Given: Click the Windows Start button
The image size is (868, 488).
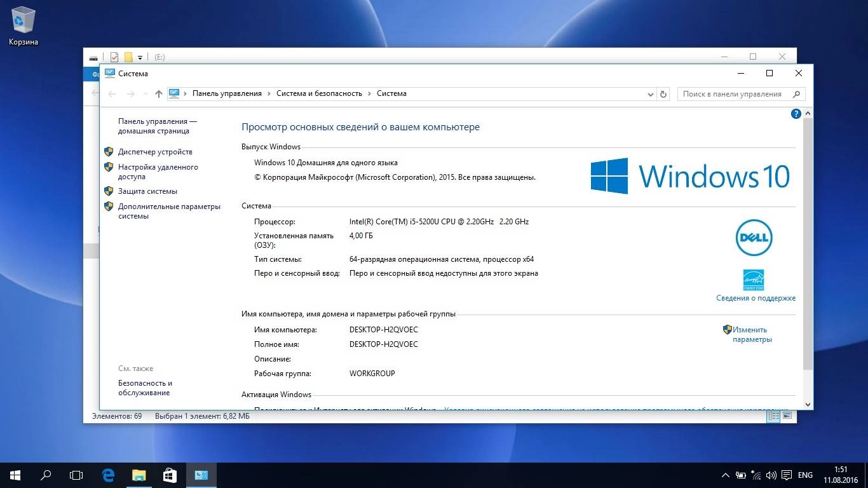Looking at the screenshot, I should (15, 475).
